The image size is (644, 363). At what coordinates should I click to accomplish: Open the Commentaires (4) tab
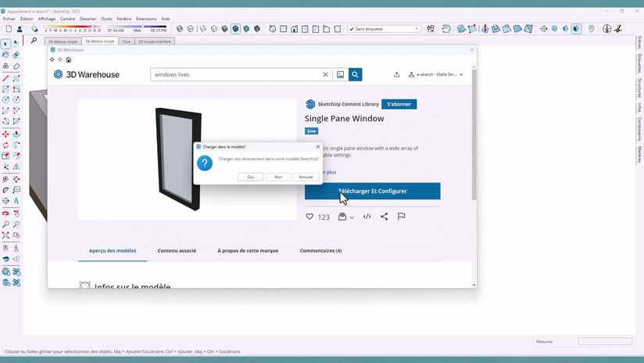(320, 250)
